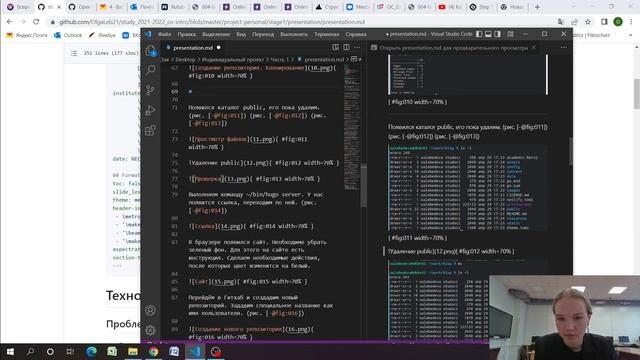The height and width of the screenshot is (360, 640).
Task: Click Индивидуальный проект breadcrumb
Action: [x=233, y=60]
